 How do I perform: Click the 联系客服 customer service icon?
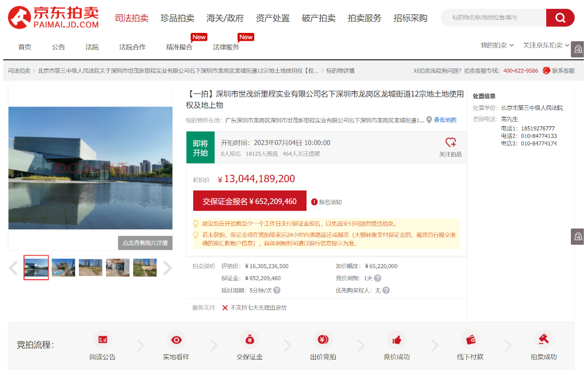[546, 70]
